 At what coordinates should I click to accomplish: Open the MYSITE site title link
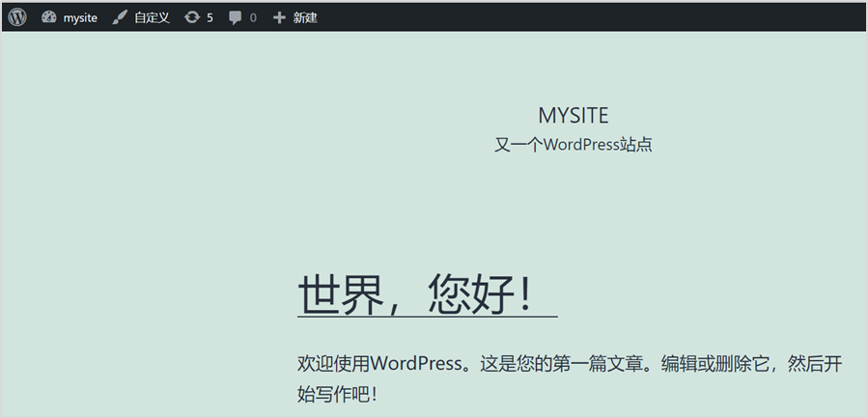574,115
